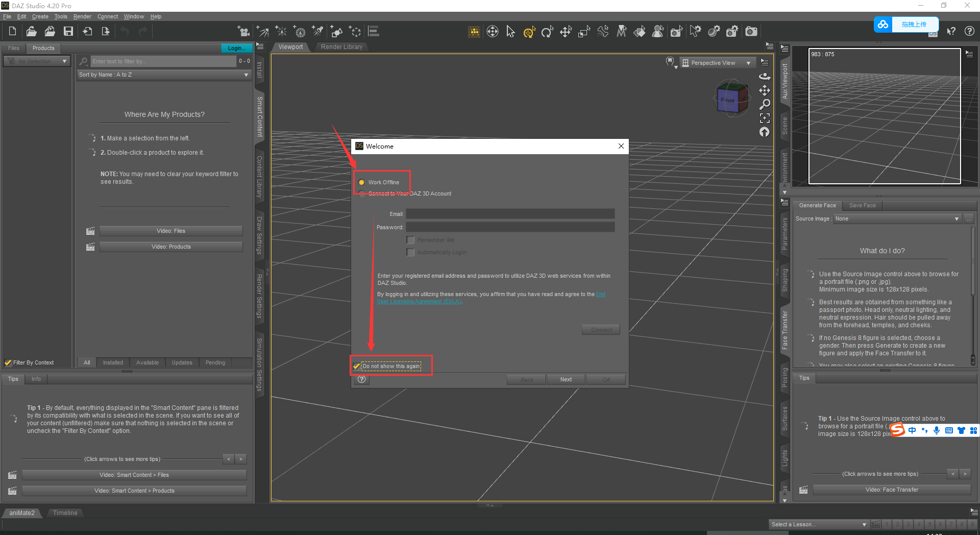Switch to the Render Library tab
Screen dimensions: 980x535
tap(341, 47)
